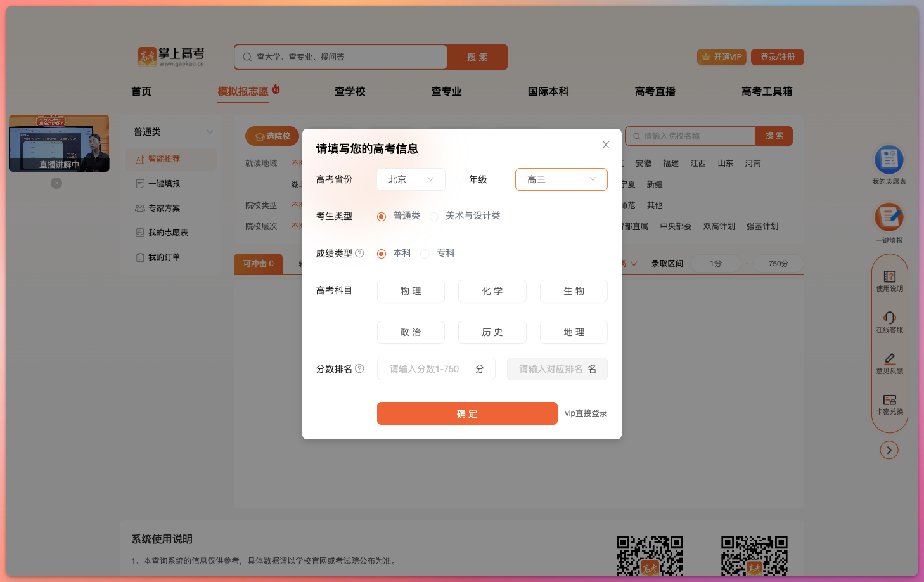The height and width of the screenshot is (582, 924).
Task: Open the 高考省份 province dropdown showing 北京
Action: point(411,179)
